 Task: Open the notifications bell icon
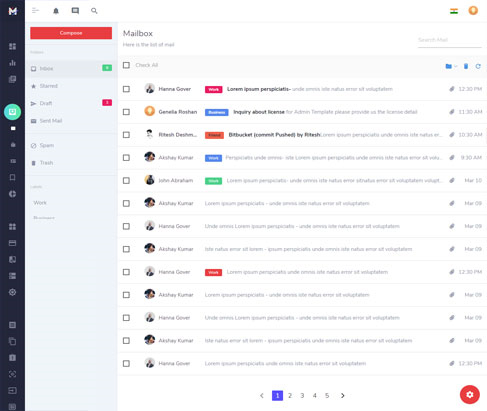56,11
